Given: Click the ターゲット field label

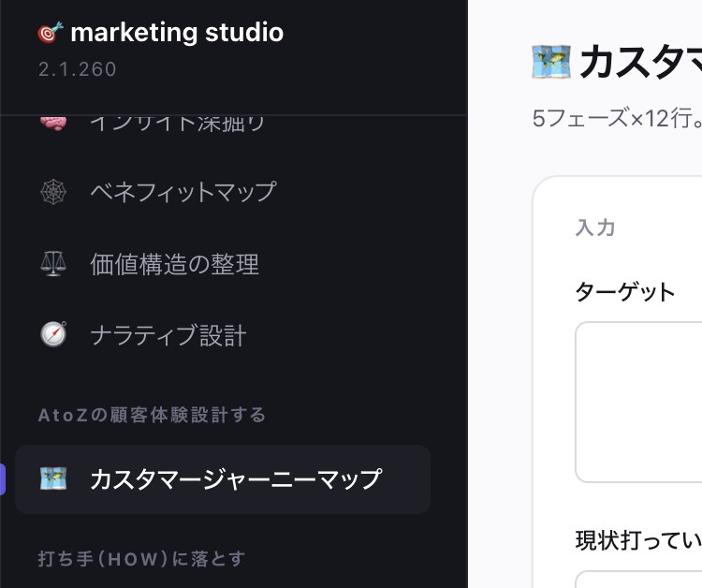Looking at the screenshot, I should [625, 292].
